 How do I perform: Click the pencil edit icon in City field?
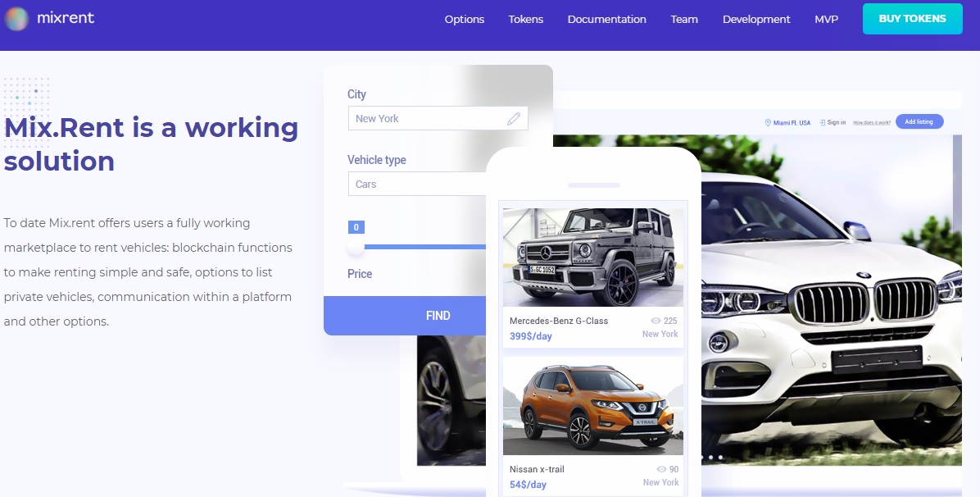tap(514, 118)
